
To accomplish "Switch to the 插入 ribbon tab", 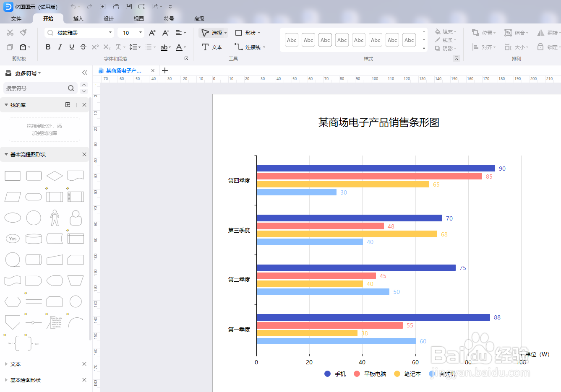I will coord(78,18).
